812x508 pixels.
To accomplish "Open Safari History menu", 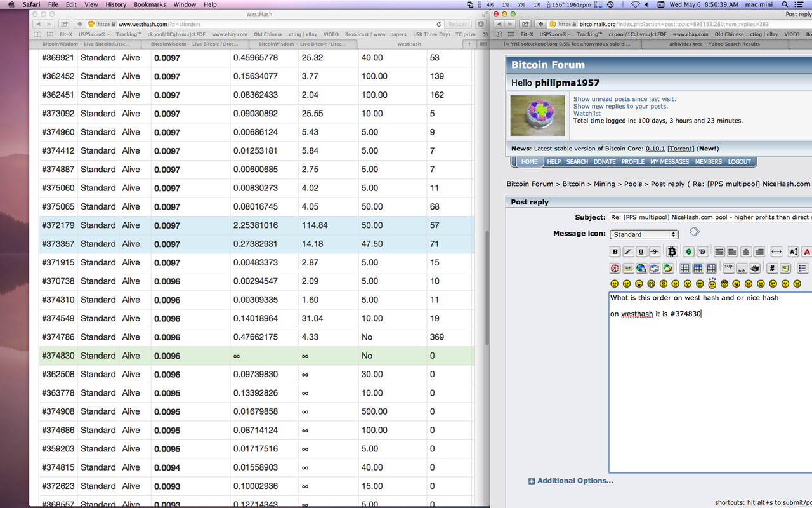I will pyautogui.click(x=115, y=4).
